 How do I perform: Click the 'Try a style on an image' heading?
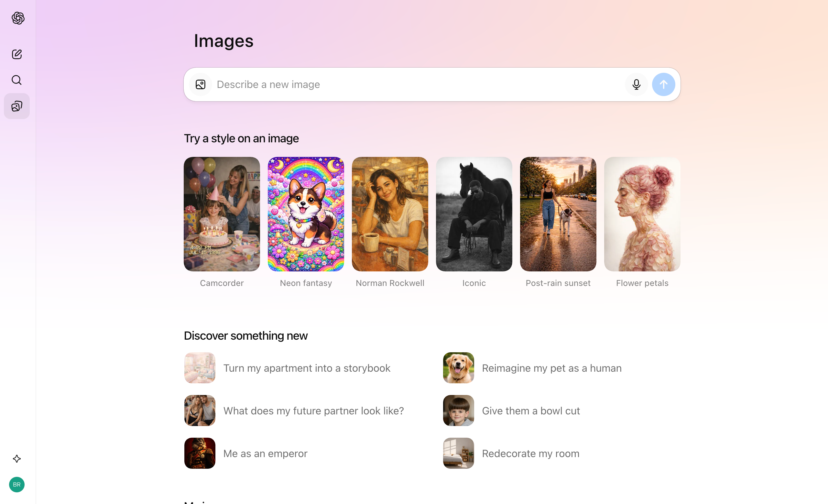click(x=241, y=138)
